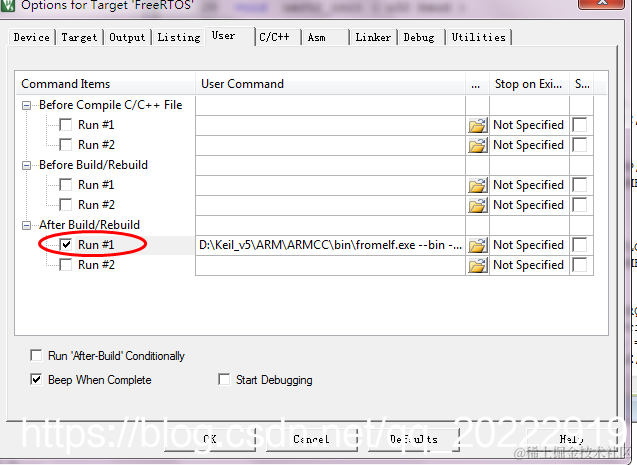Open folder browse icon for Before Compile Run #1
637x465 pixels.
click(477, 125)
